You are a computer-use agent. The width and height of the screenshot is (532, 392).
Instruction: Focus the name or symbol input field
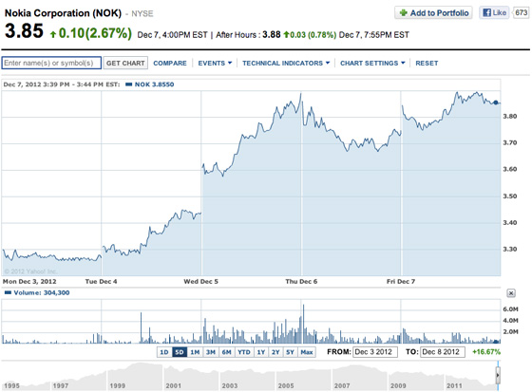point(51,63)
